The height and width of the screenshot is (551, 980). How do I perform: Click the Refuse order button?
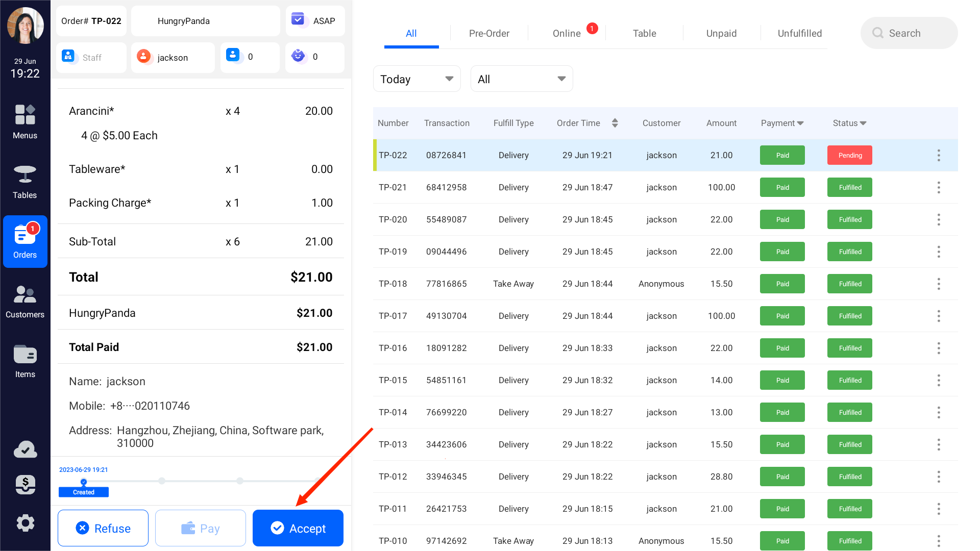[x=103, y=528]
